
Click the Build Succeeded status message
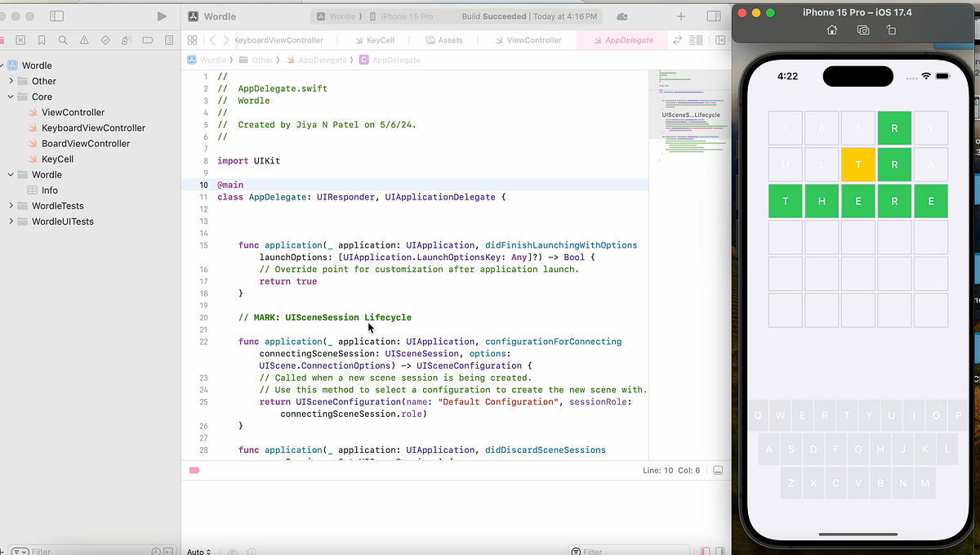(492, 16)
